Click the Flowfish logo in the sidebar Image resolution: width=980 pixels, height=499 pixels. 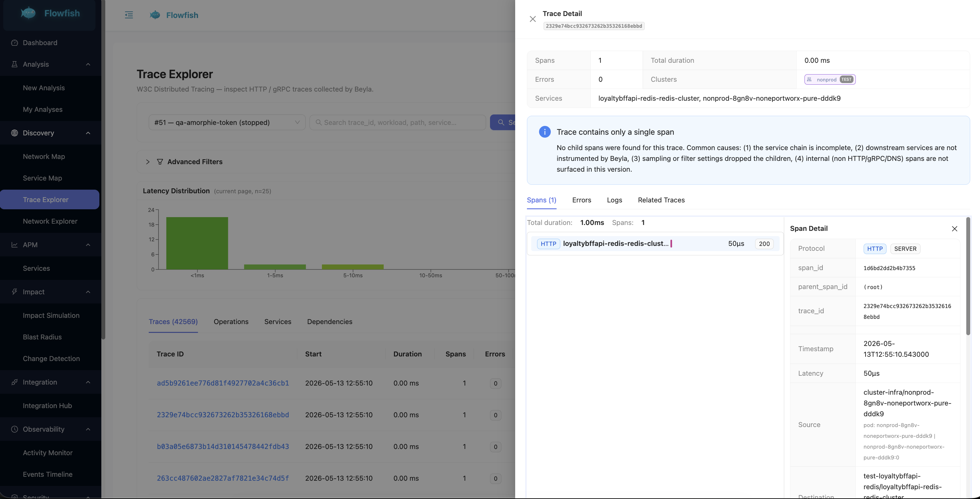click(x=50, y=13)
